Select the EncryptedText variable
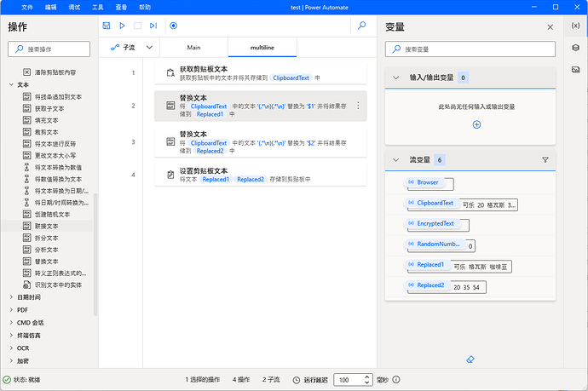 pos(432,223)
